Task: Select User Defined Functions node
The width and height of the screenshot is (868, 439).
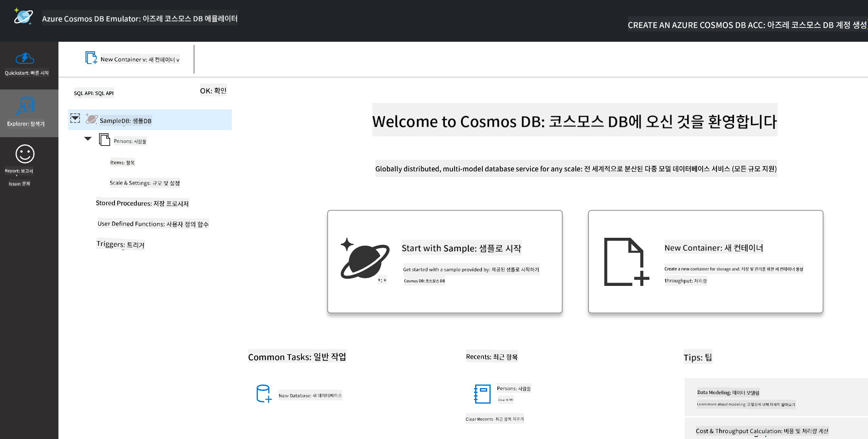Action: [153, 224]
